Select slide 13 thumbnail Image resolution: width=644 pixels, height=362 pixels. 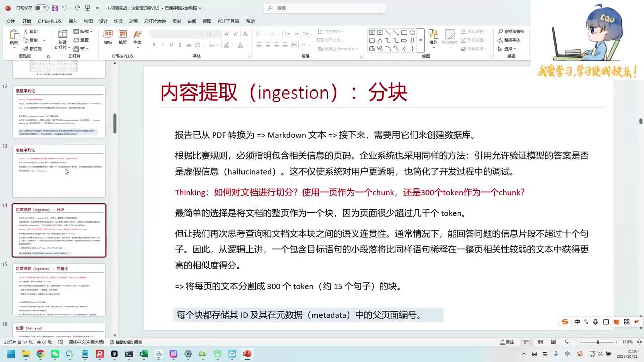click(x=59, y=171)
